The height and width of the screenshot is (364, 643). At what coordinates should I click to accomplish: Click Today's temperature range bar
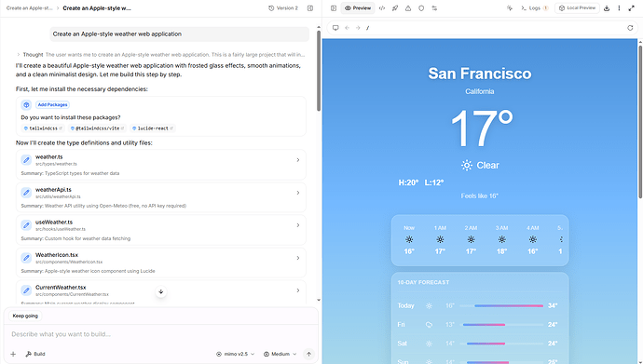point(501,306)
